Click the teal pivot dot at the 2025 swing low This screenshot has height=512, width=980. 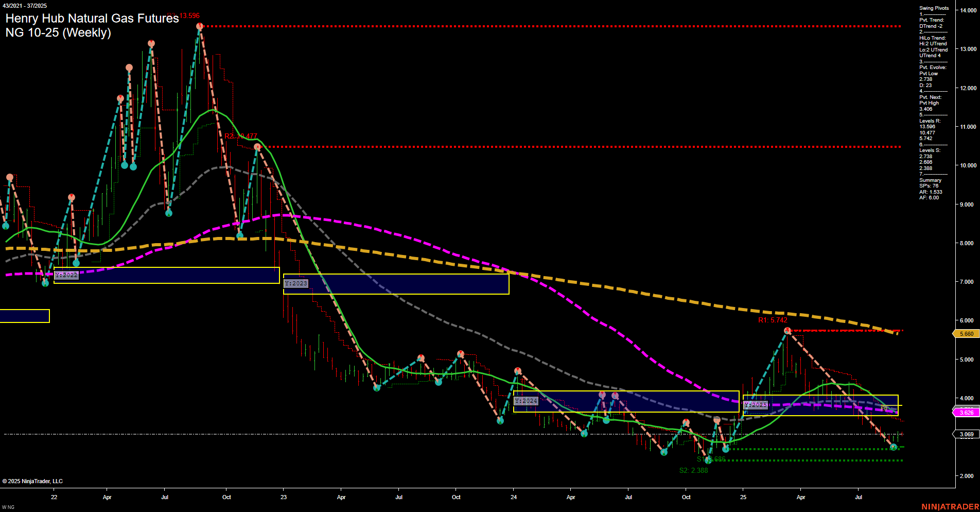pos(894,447)
